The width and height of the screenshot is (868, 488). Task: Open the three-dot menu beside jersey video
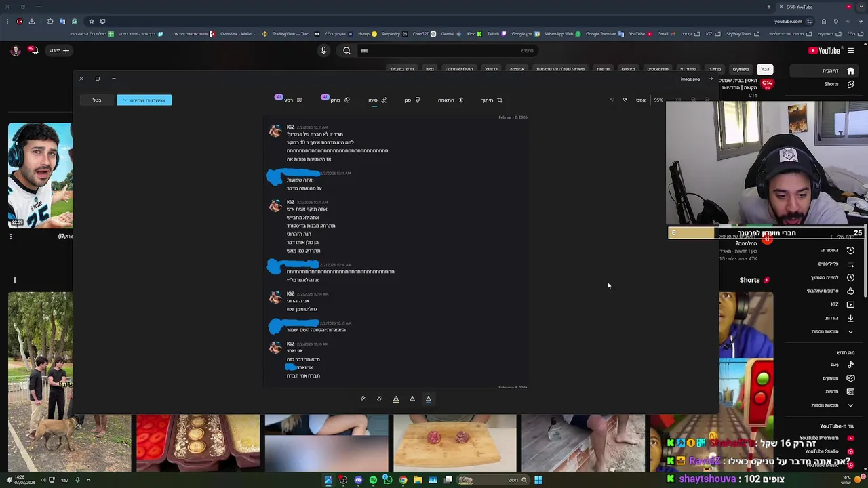click(x=10, y=237)
